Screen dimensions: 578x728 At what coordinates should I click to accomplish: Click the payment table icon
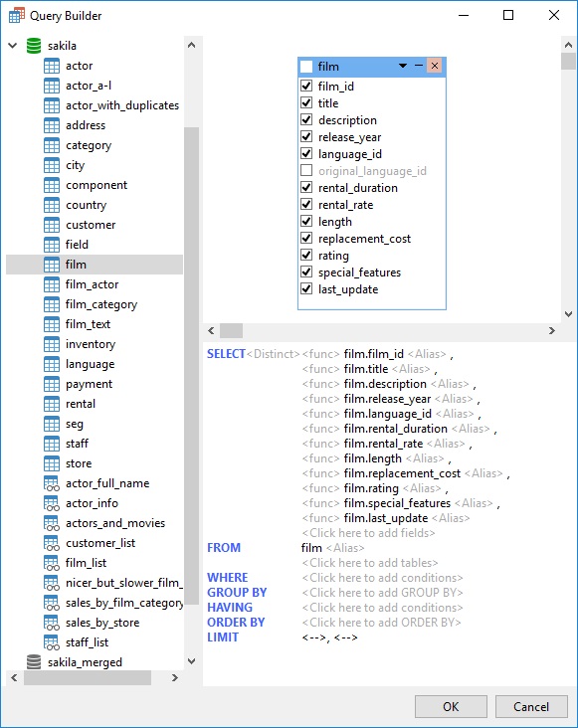[x=52, y=384]
